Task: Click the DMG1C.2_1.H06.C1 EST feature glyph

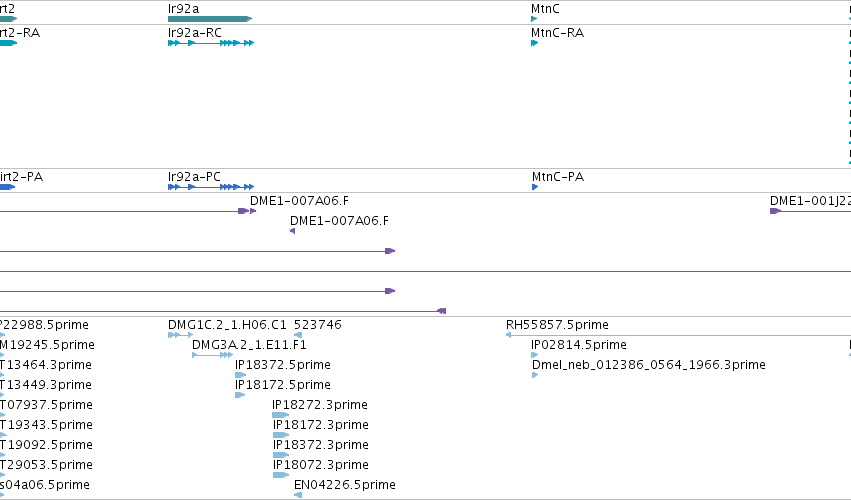Action: (180, 335)
